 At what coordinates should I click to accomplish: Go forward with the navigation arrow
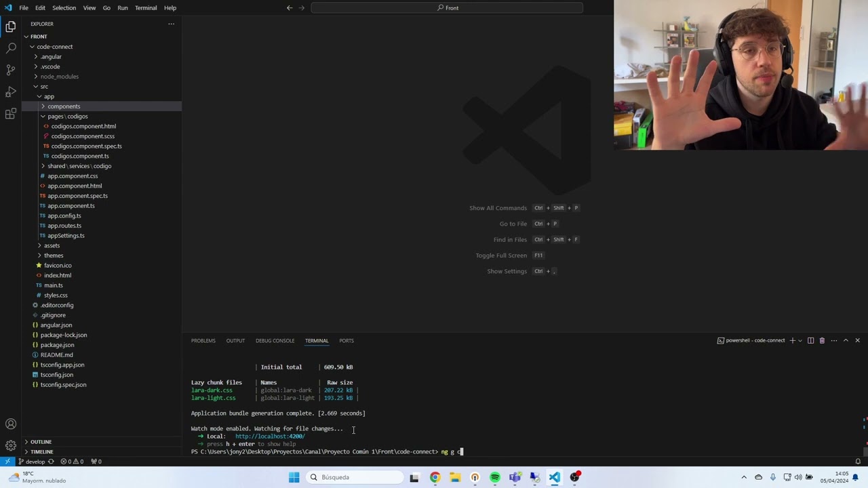[x=302, y=8]
